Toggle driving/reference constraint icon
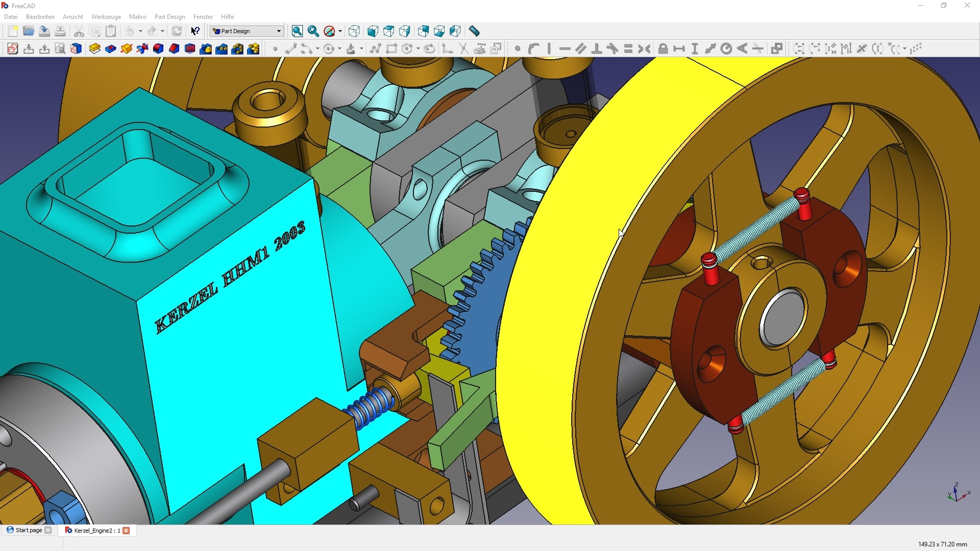Image resolution: width=980 pixels, height=551 pixels. (x=776, y=48)
